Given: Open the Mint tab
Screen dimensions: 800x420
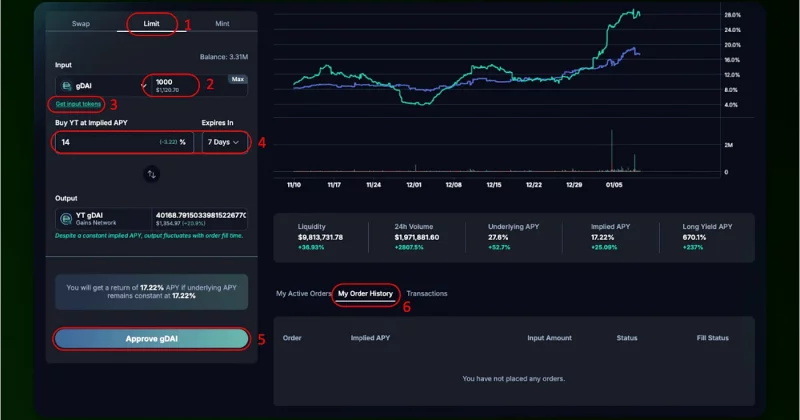Looking at the screenshot, I should tap(222, 23).
